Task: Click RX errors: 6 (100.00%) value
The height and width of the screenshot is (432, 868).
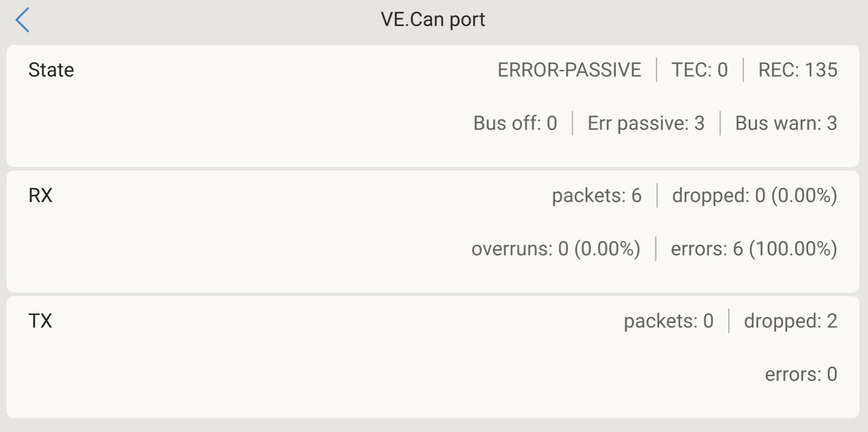Action: [754, 249]
